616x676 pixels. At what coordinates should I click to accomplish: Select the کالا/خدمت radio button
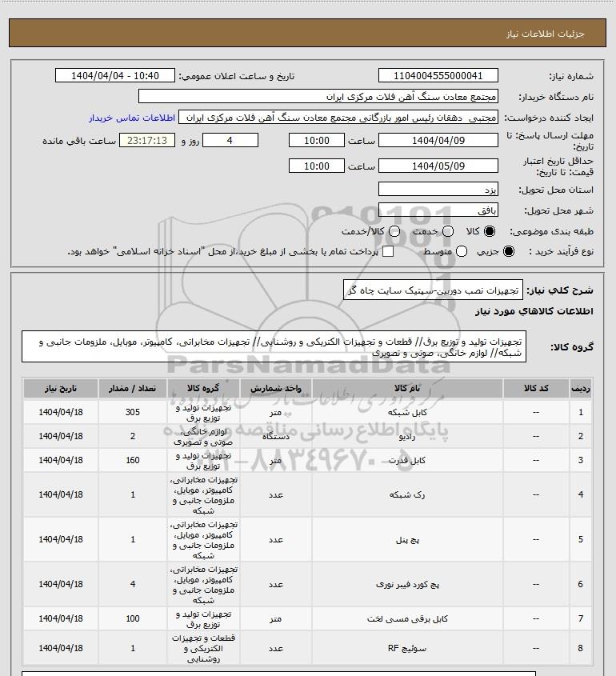click(394, 231)
